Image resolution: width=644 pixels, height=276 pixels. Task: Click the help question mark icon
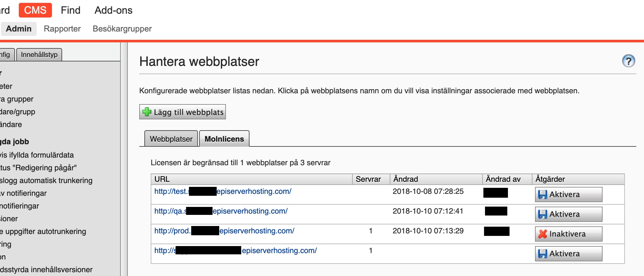628,61
